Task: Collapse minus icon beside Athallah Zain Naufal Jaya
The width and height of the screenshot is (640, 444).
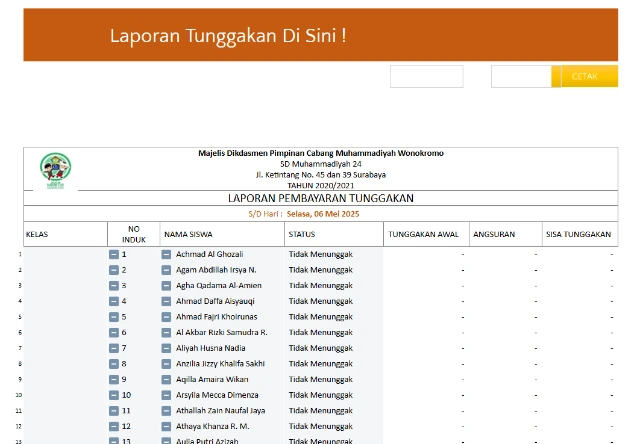Action: pos(166,411)
